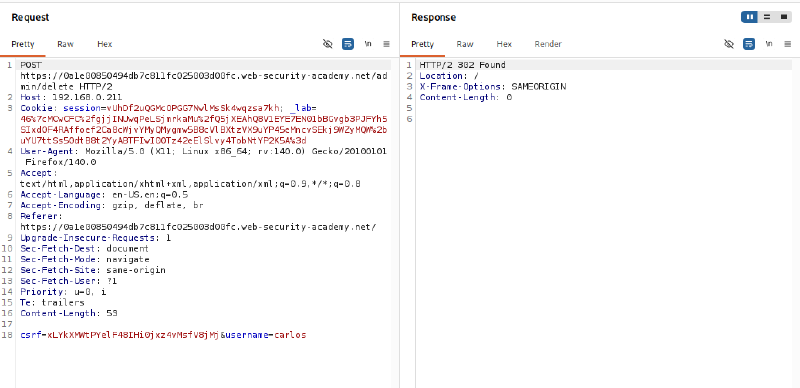Click the session cookie value

tap(193, 108)
